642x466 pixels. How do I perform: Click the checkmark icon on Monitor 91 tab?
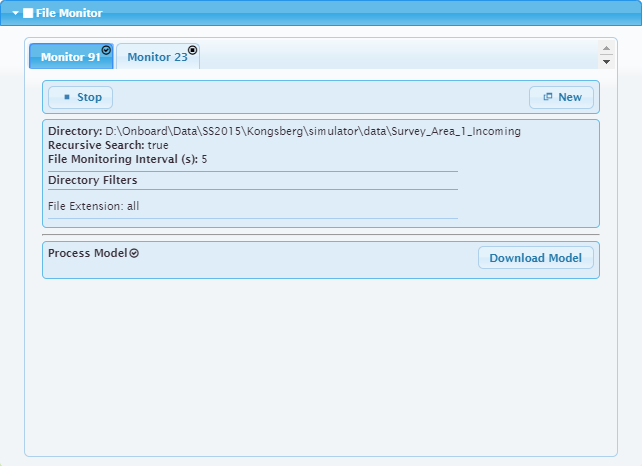click(x=106, y=49)
